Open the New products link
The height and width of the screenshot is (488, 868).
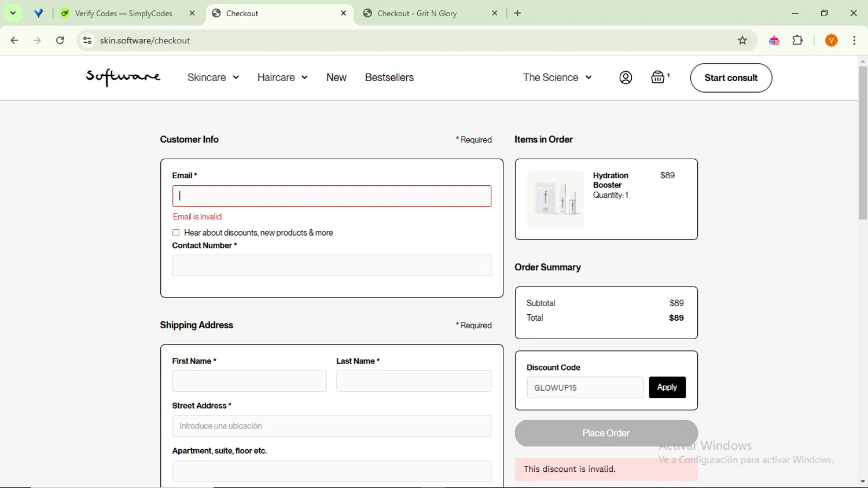[x=336, y=78]
